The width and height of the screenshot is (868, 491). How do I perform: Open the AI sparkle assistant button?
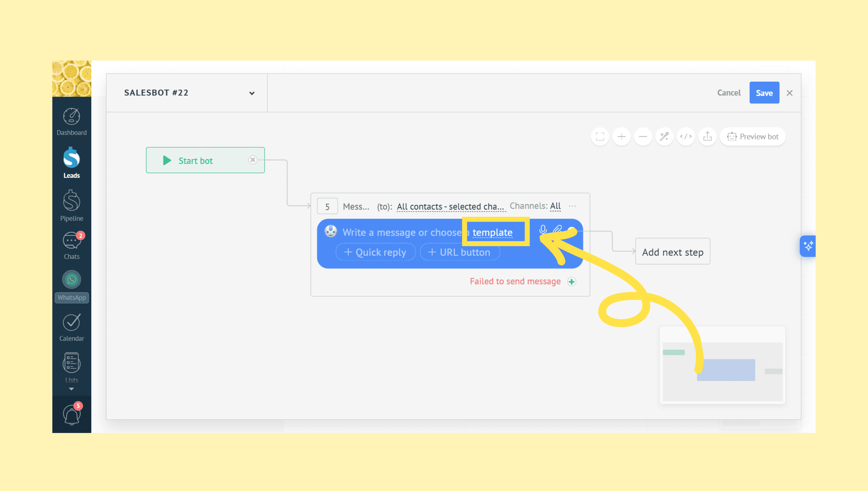(x=808, y=246)
